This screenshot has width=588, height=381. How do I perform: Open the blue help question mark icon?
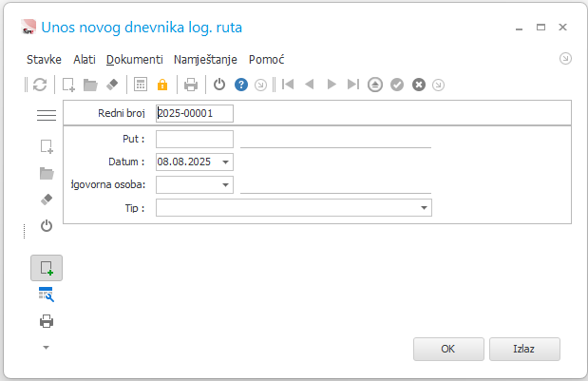tap(241, 85)
